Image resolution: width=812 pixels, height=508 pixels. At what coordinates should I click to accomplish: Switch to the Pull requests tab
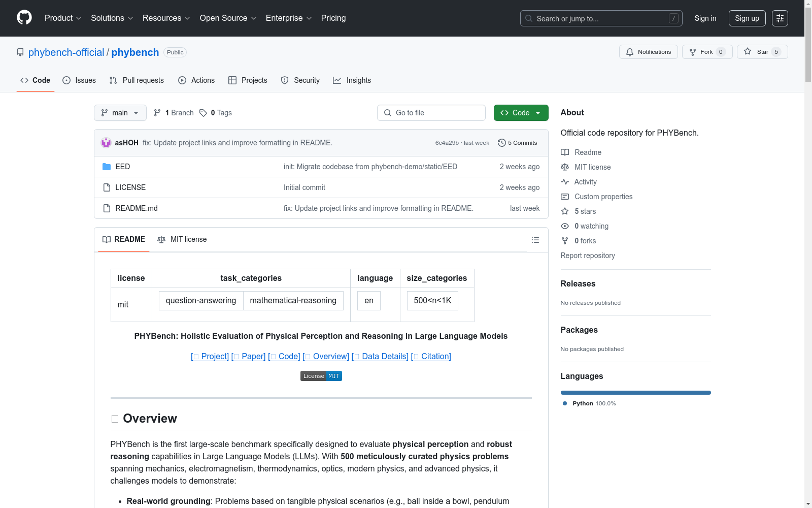coord(137,80)
